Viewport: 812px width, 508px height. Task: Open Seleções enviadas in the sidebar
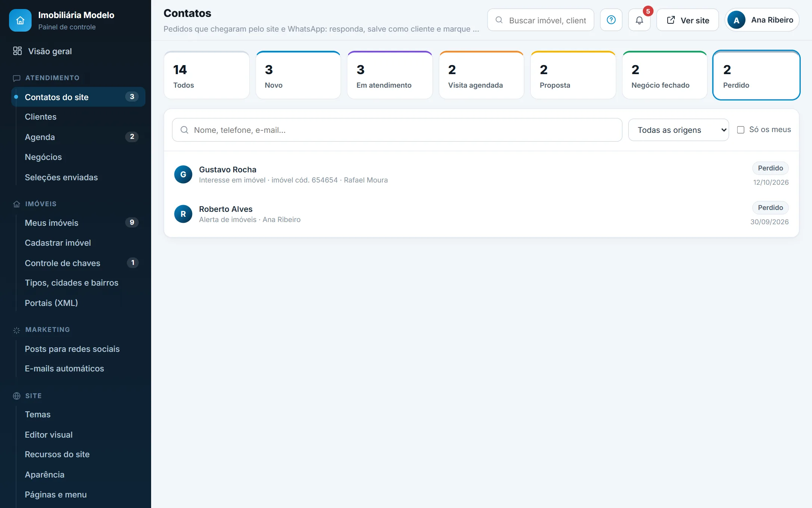tap(78, 177)
